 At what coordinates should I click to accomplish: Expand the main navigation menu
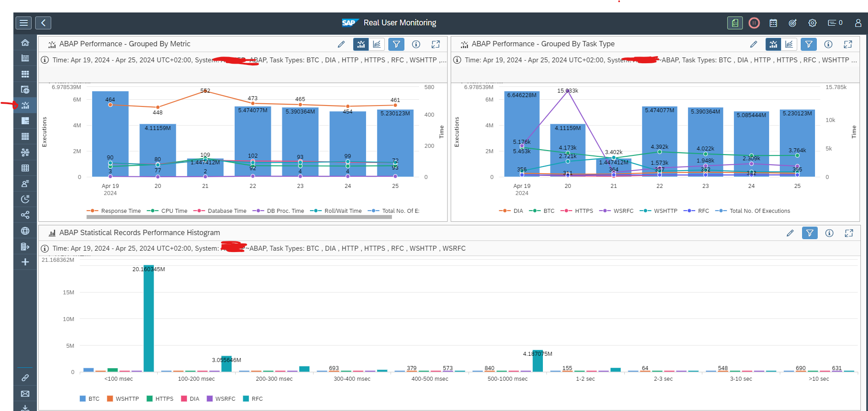(x=24, y=23)
